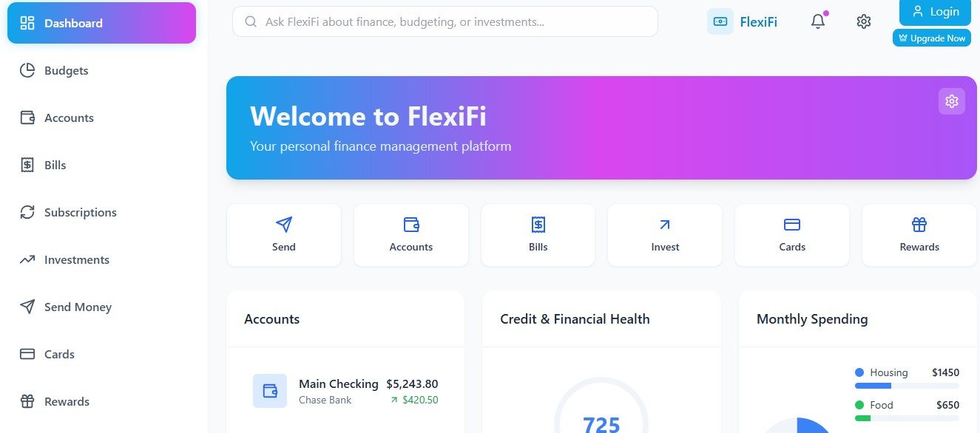Open the Cards quick action tile
Image resolution: width=980 pixels, height=433 pixels.
[x=792, y=235]
